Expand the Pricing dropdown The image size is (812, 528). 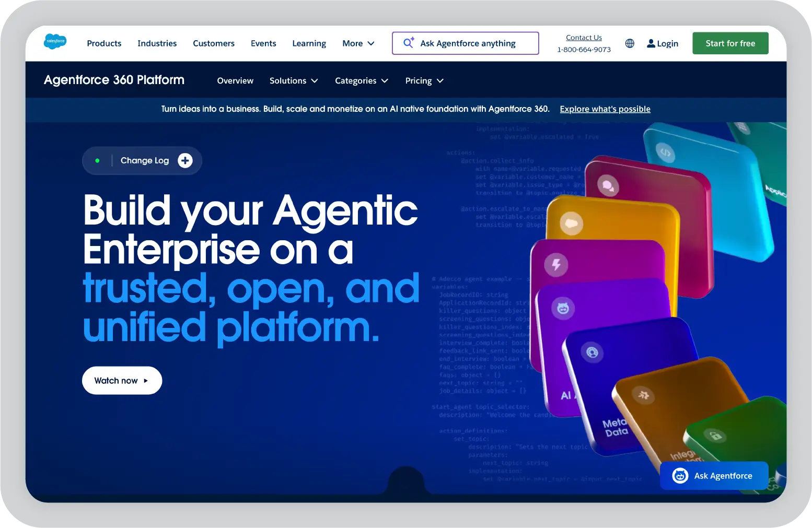click(424, 80)
